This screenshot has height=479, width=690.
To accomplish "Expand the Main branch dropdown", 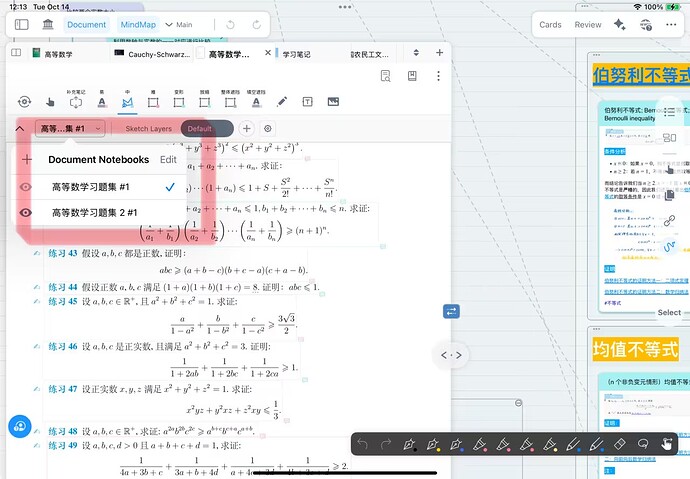I will point(177,24).
